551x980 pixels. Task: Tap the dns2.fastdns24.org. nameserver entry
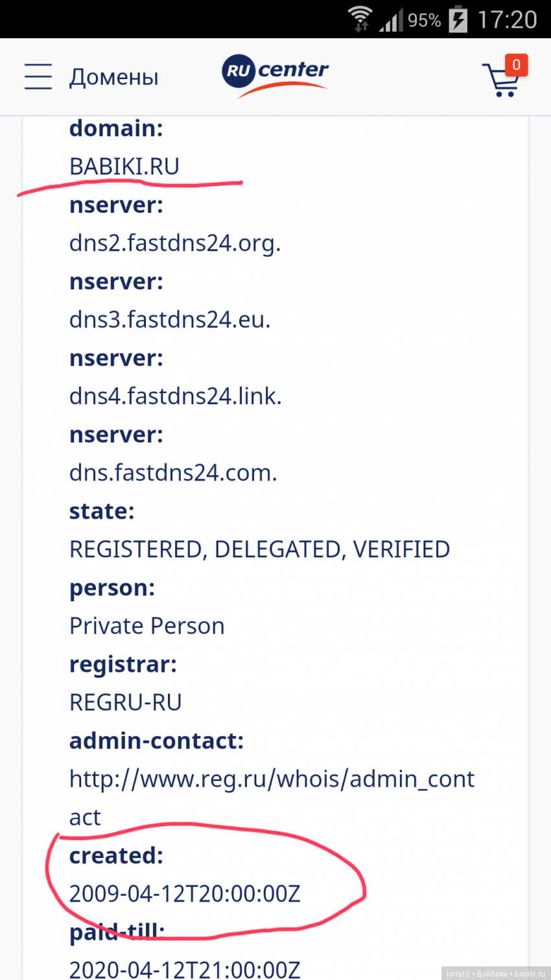(x=175, y=243)
